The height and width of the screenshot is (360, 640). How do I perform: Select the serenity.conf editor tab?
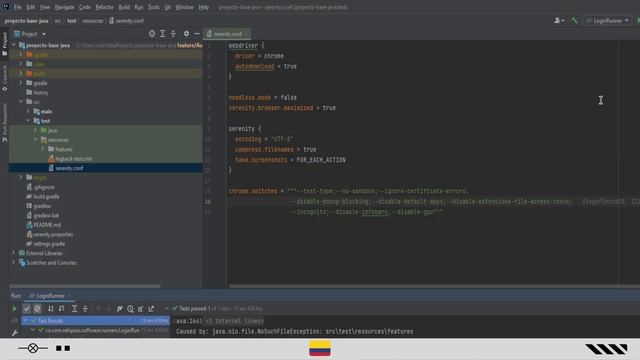coord(227,34)
